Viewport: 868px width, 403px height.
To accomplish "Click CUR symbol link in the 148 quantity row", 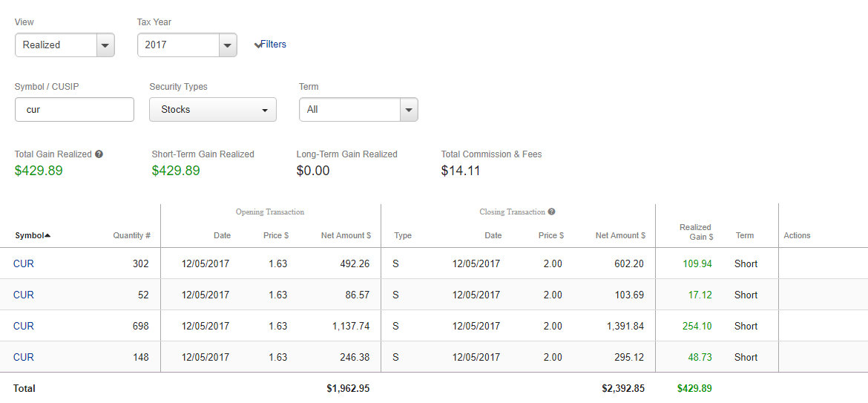I will point(24,357).
